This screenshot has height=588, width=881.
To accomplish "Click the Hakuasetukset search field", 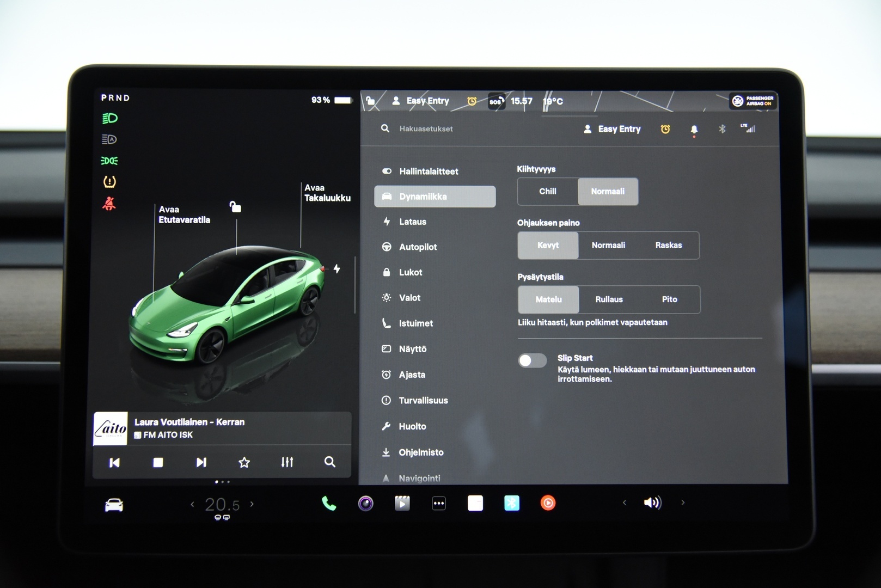I will point(426,129).
